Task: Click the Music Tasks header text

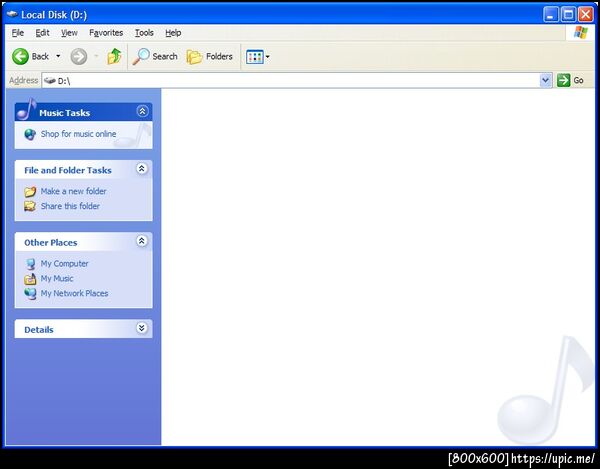Action: click(x=64, y=113)
